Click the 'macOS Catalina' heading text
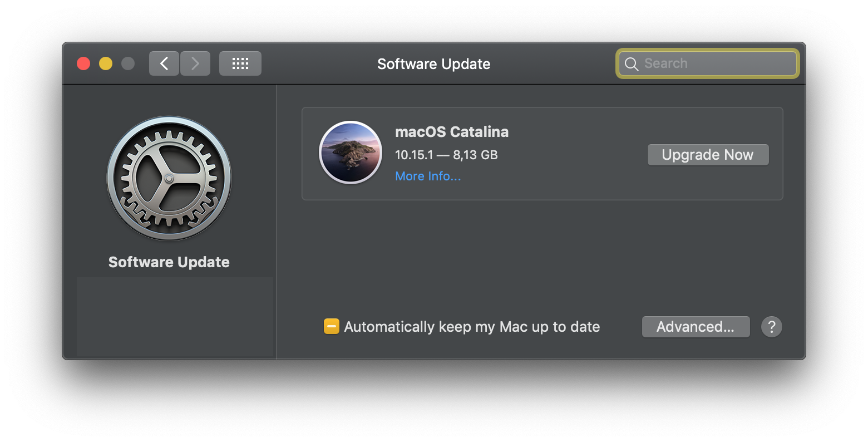Viewport: 868px width, 442px height. [452, 132]
